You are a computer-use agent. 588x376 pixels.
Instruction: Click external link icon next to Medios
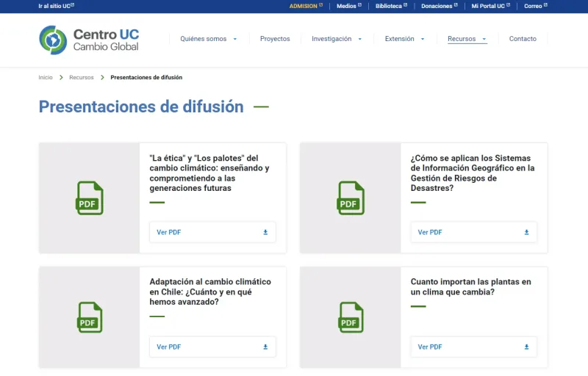(x=359, y=5)
